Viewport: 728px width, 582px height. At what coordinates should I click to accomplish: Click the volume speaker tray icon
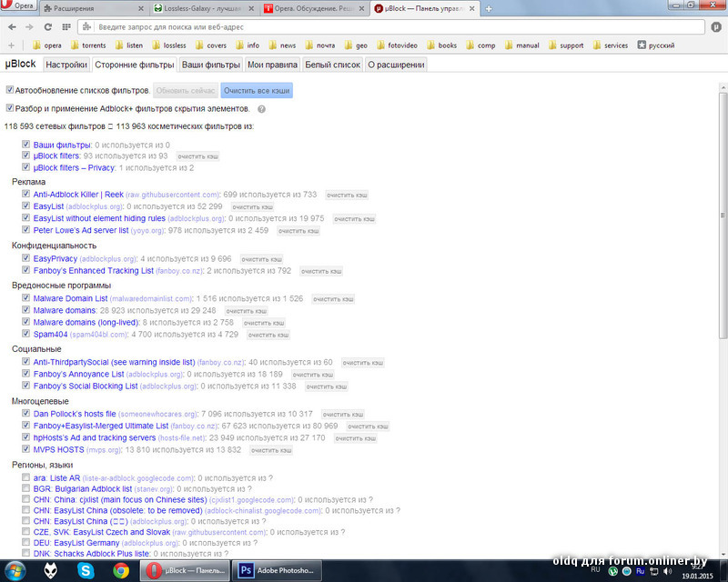tap(668, 571)
